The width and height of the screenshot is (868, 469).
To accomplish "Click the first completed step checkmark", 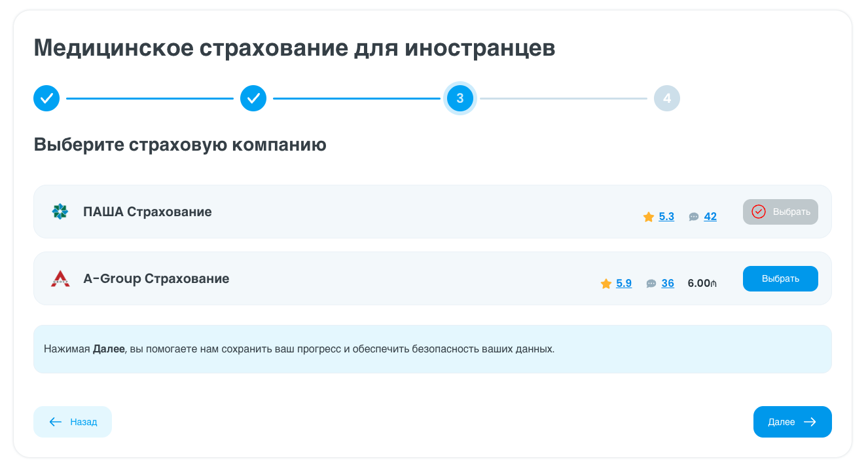I will pyautogui.click(x=46, y=98).
